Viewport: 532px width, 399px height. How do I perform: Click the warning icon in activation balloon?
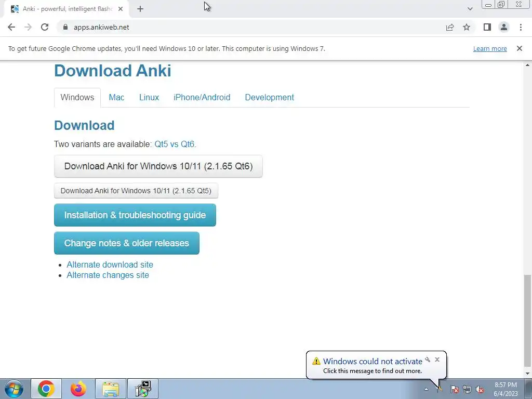[316, 361]
